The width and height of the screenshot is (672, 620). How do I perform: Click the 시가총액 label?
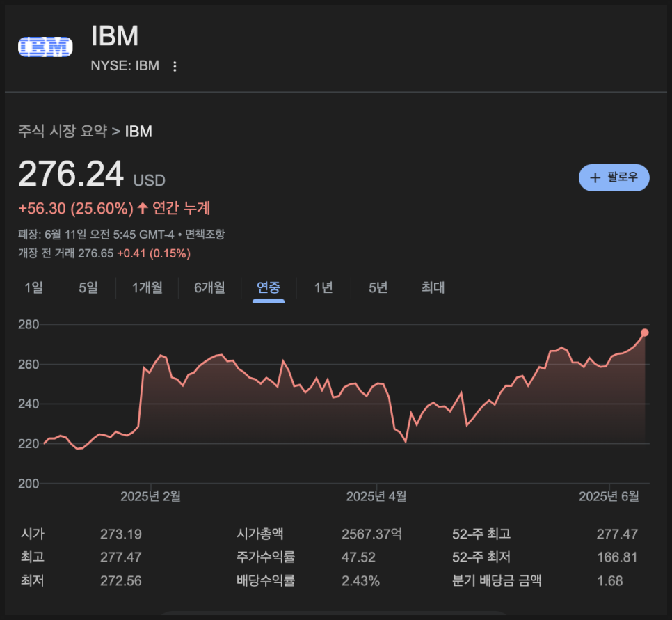[259, 534]
